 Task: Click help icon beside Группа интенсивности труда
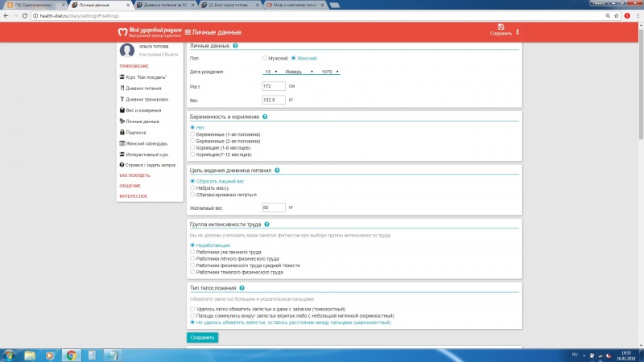click(266, 224)
